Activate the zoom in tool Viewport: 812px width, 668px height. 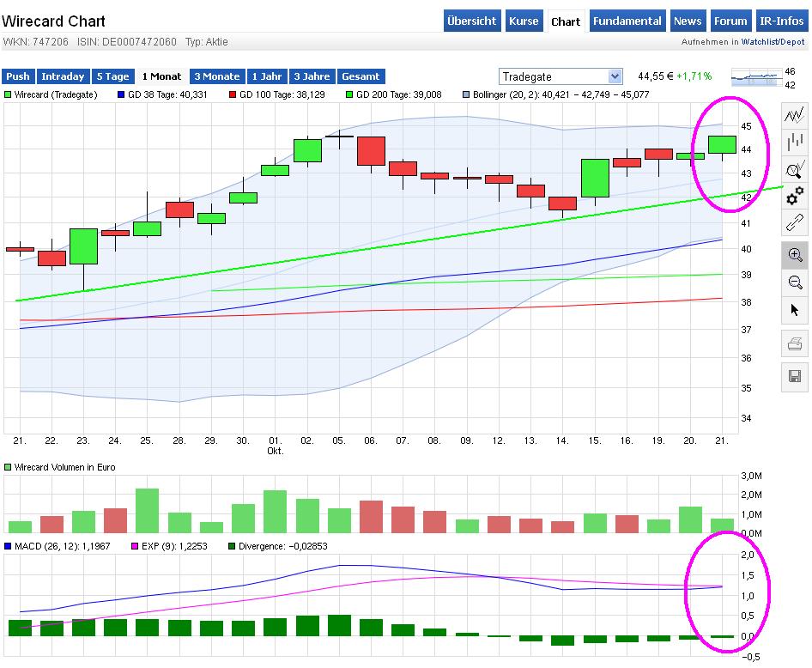(794, 255)
